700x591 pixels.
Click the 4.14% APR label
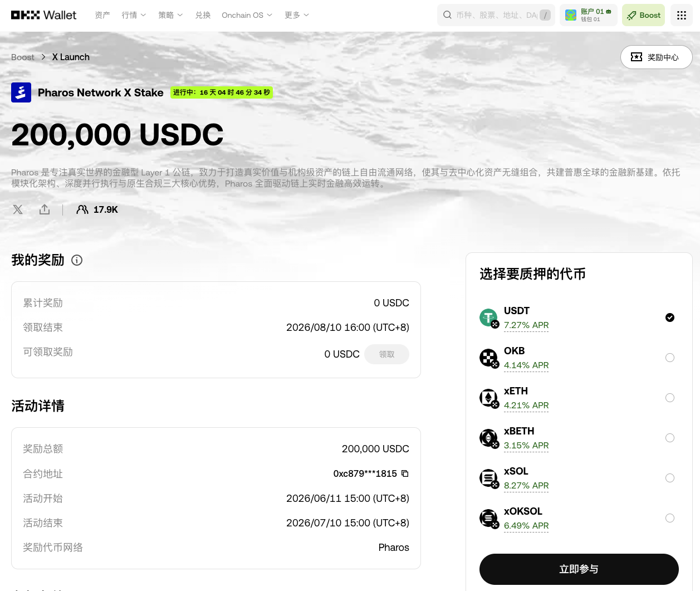click(x=526, y=365)
